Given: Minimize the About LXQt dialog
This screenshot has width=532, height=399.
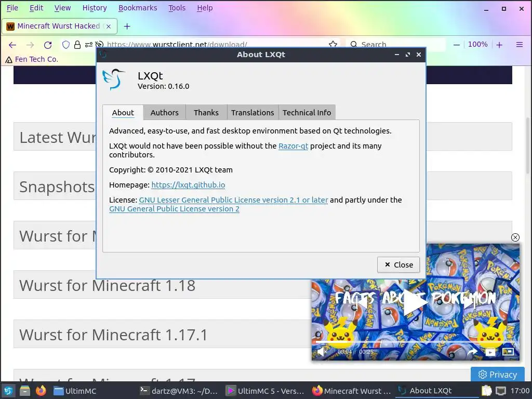Looking at the screenshot, I should (396, 55).
